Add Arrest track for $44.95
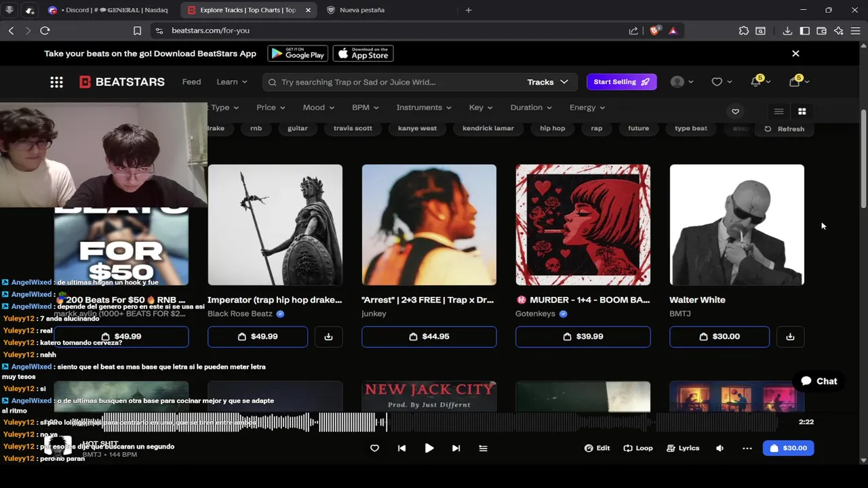Image resolution: width=868 pixels, height=488 pixels. [429, 337]
